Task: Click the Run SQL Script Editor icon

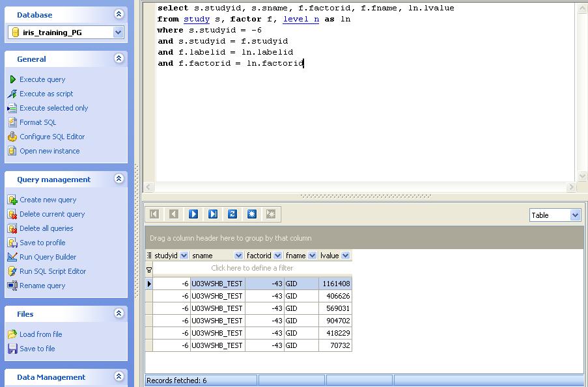Action: coord(12,271)
